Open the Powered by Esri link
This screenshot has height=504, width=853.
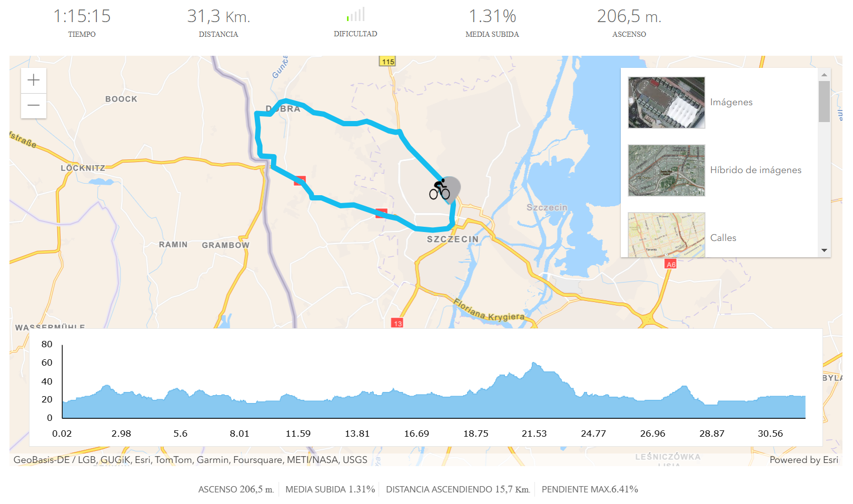(x=804, y=460)
